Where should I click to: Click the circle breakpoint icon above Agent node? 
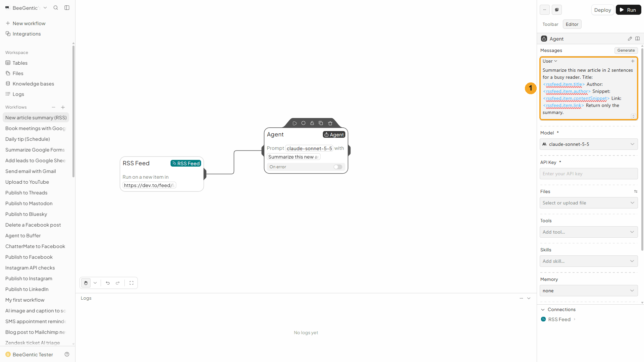[x=303, y=123]
